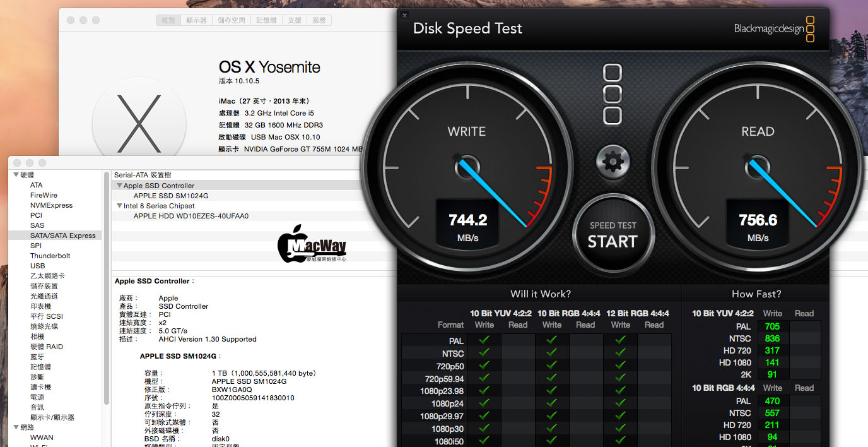Click the Blackmagicdesign logo
Screen dimensions: 868x447
tap(775, 30)
